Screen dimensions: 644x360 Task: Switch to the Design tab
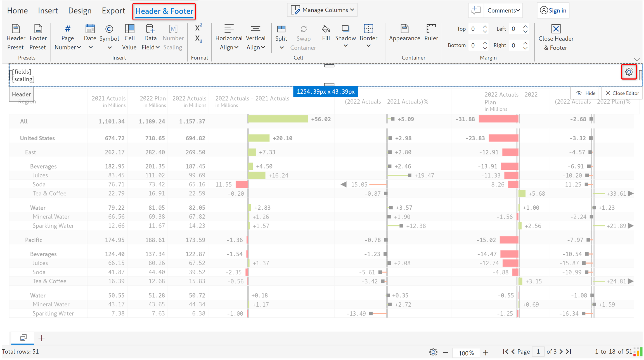click(x=80, y=11)
